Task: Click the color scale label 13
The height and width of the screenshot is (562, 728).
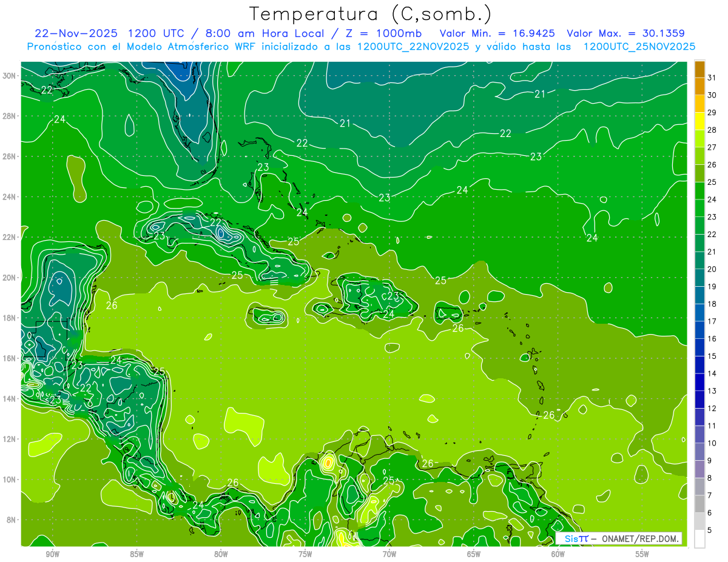Action: tap(712, 391)
